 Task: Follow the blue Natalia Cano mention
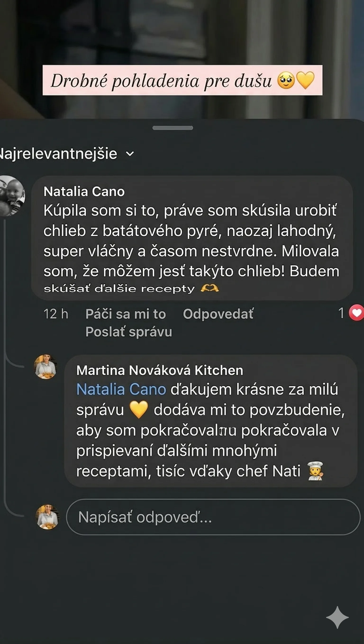tap(121, 389)
